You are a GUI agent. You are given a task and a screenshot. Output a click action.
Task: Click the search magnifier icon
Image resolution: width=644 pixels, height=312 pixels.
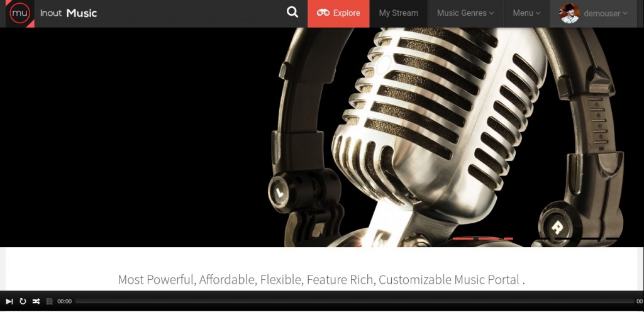click(x=292, y=13)
